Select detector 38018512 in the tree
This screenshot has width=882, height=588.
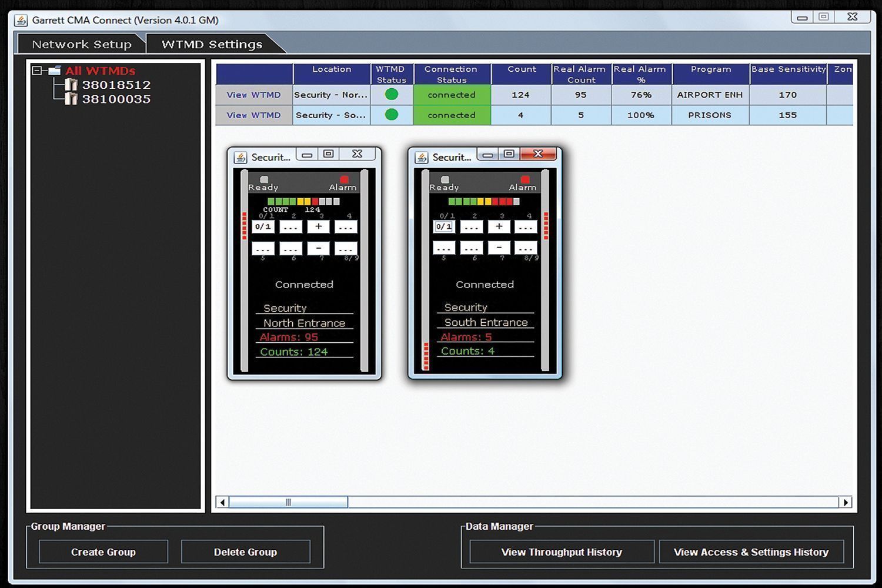[x=116, y=85]
